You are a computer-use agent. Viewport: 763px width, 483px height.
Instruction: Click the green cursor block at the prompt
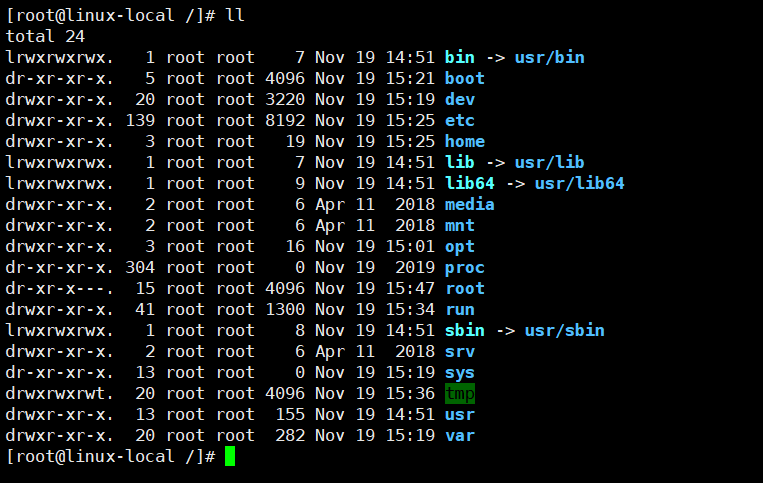[x=230, y=456]
